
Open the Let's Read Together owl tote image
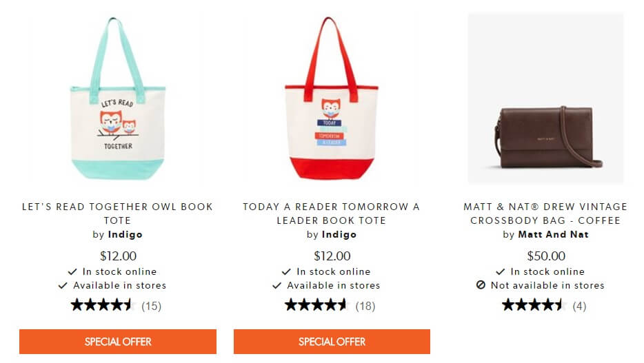tap(118, 98)
